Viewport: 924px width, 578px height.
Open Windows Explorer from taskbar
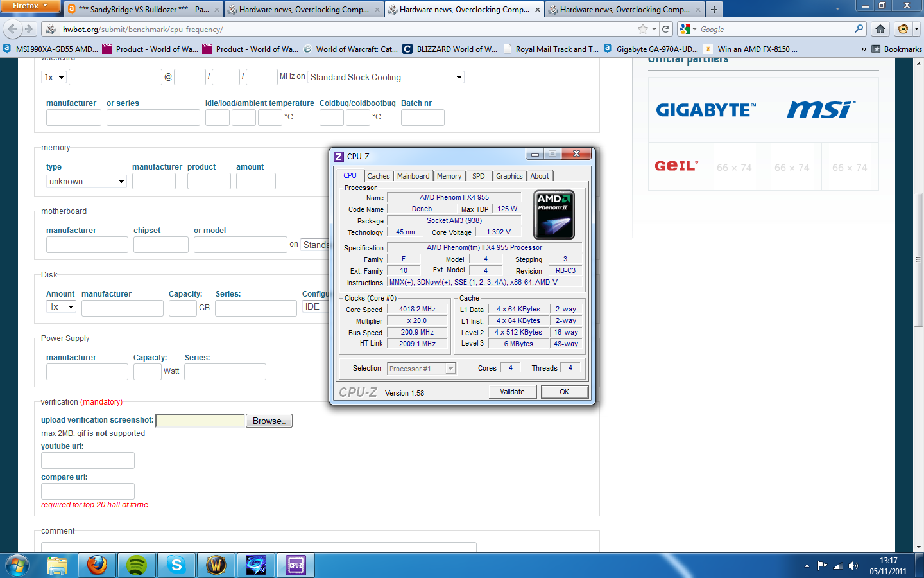click(x=57, y=565)
